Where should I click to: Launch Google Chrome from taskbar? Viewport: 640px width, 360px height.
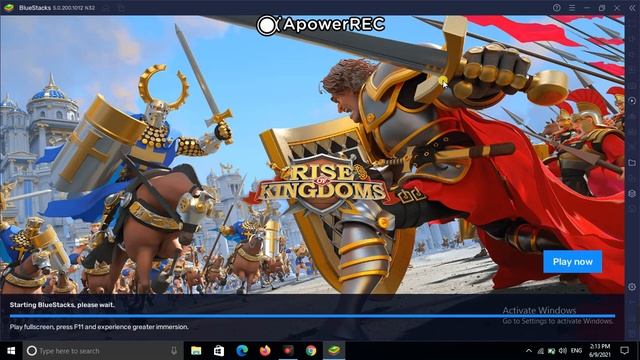pyautogui.click(x=311, y=351)
